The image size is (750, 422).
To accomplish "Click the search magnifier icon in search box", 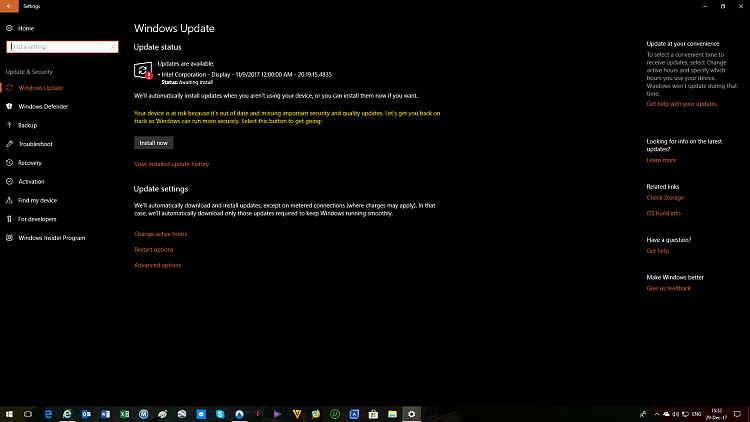I will (113, 47).
